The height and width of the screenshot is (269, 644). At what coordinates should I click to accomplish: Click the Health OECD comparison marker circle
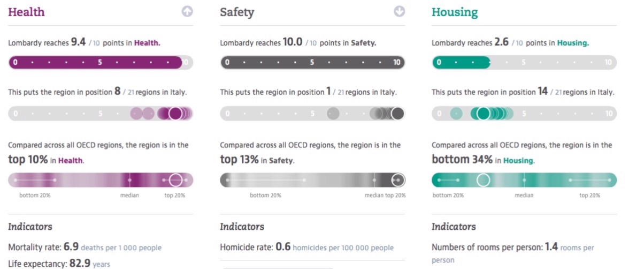point(175,180)
